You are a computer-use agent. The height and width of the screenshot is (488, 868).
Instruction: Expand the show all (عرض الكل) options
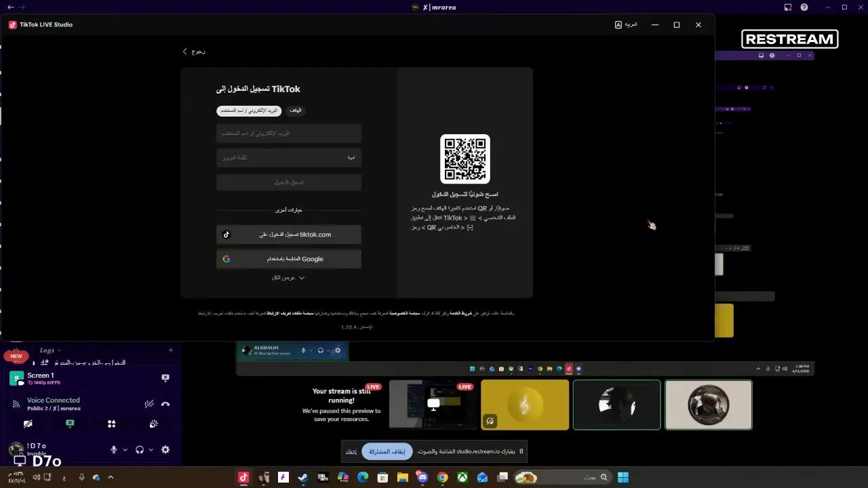[288, 278]
